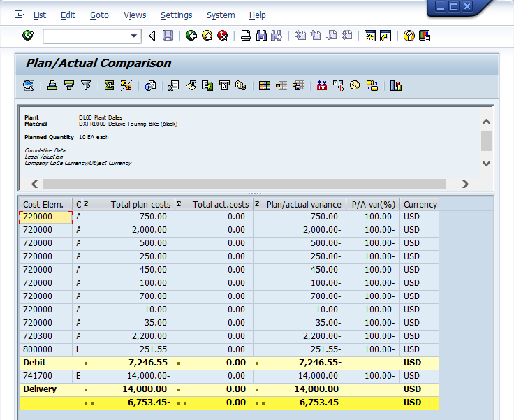Open the Views menu

tap(135, 15)
